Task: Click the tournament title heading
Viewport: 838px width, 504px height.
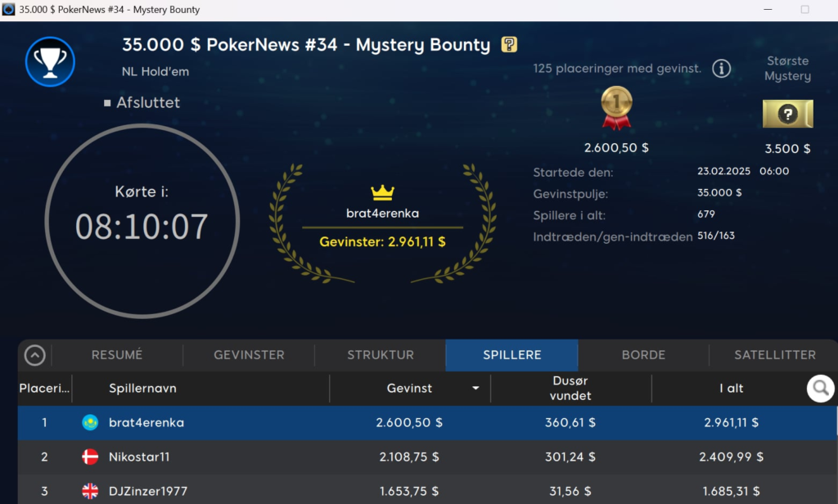Action: (306, 45)
